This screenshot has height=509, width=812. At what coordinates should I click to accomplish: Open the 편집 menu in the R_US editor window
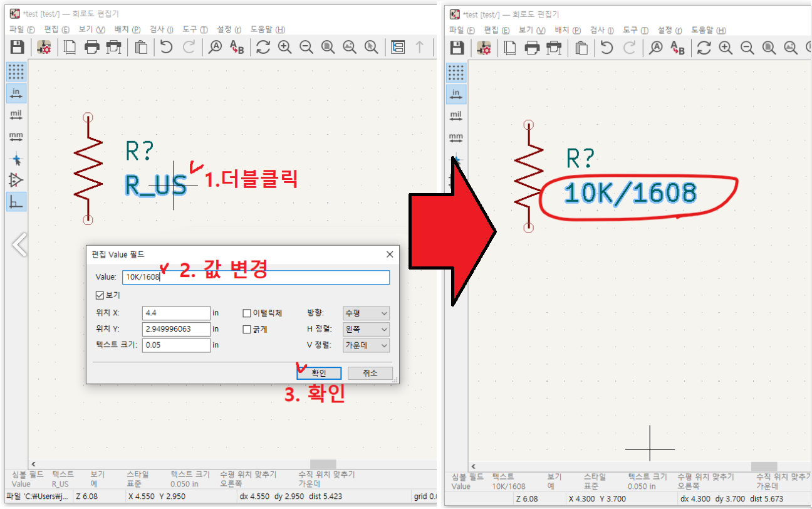56,29
